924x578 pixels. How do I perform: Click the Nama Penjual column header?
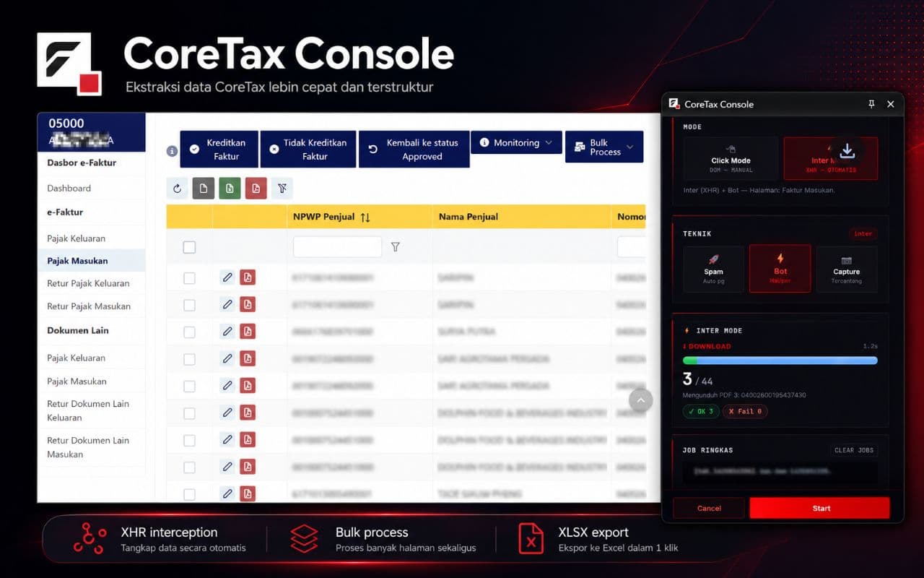(468, 217)
